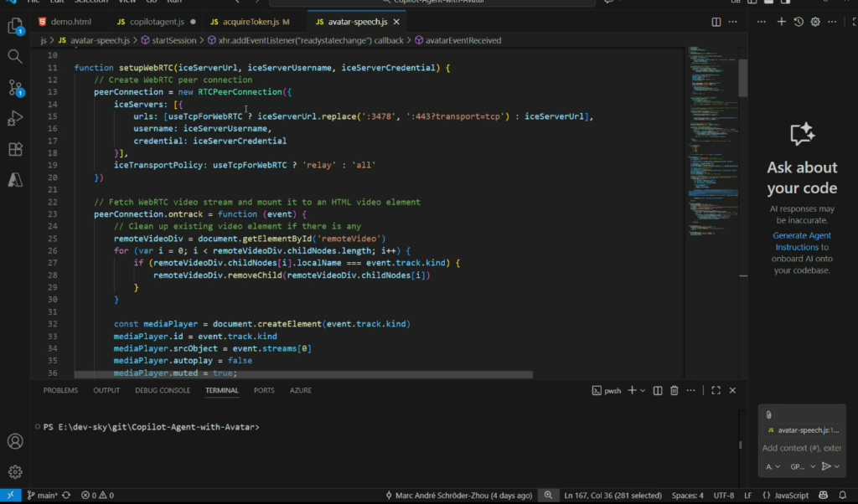
Task: Open the Run and Debug view
Action: tap(15, 118)
